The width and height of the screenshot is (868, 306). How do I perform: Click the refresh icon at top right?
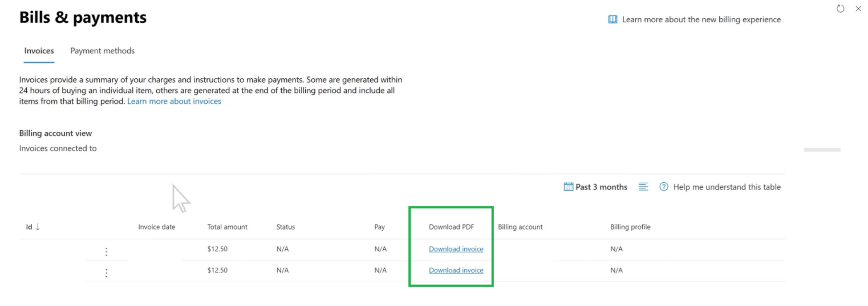pyautogui.click(x=840, y=9)
